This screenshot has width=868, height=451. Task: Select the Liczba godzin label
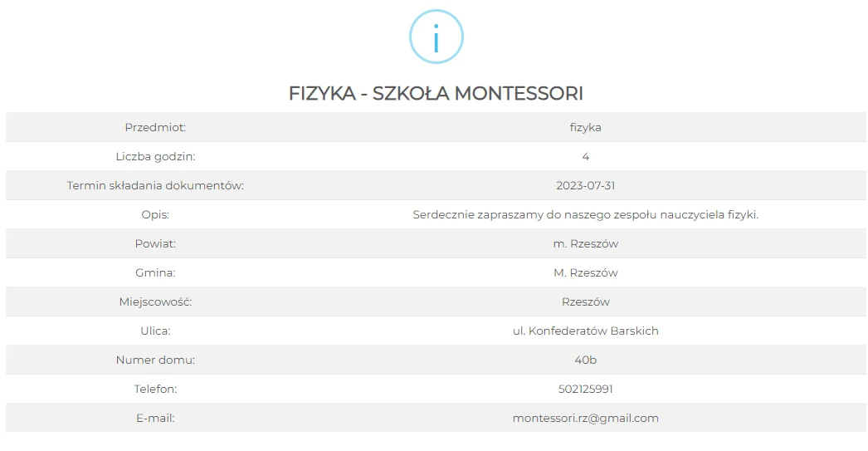tap(155, 156)
